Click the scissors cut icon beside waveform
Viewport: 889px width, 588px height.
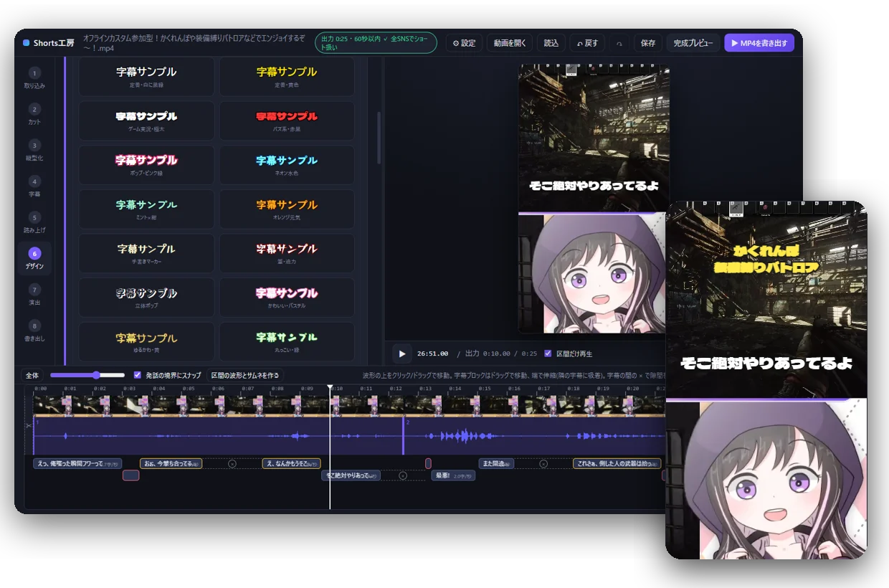29,426
